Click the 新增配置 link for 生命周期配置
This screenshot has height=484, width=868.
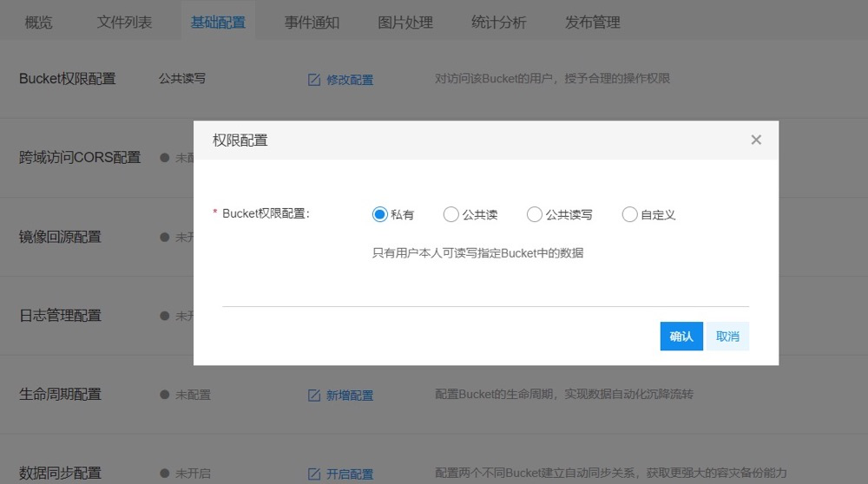(x=350, y=395)
